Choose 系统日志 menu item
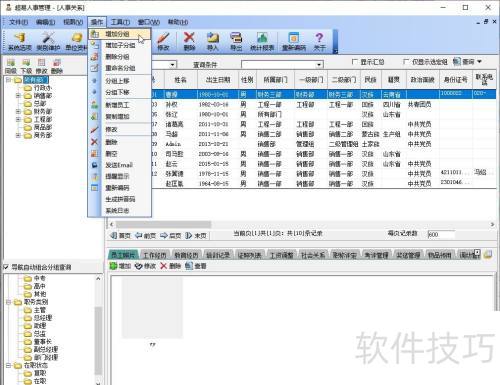Image resolution: width=500 pixels, height=385 pixels. 120,211
